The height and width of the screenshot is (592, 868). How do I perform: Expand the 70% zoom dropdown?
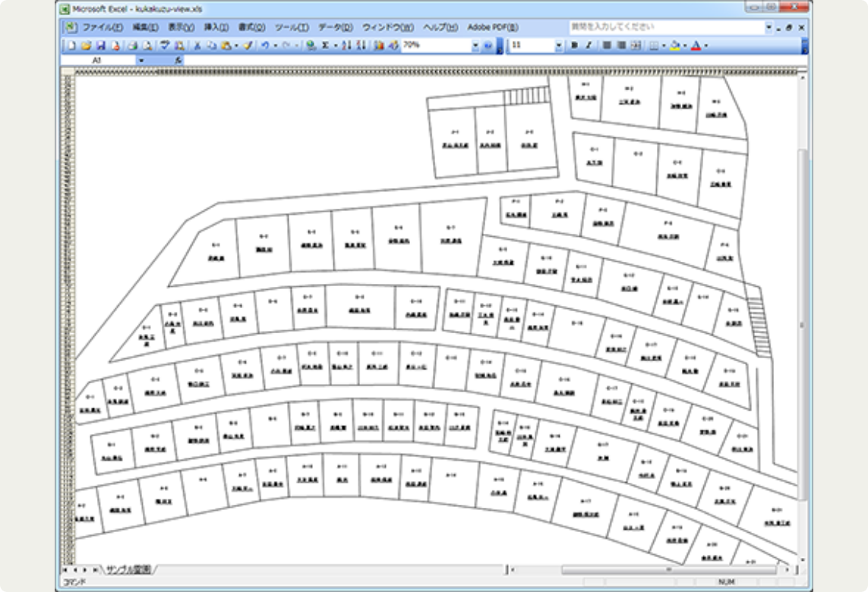click(475, 46)
